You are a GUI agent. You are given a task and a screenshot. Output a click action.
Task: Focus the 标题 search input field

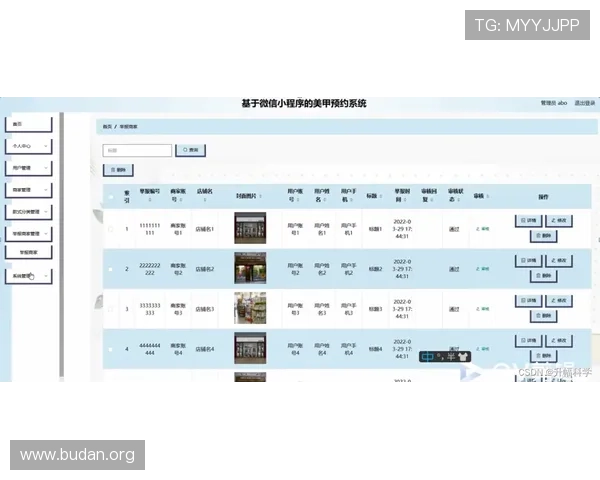click(138, 150)
